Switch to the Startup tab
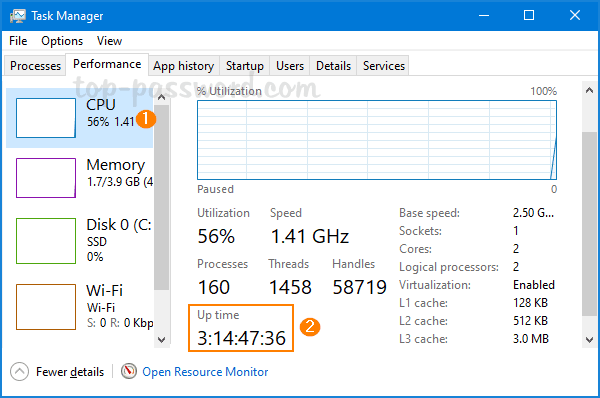Image resolution: width=600 pixels, height=398 pixels. (x=245, y=66)
